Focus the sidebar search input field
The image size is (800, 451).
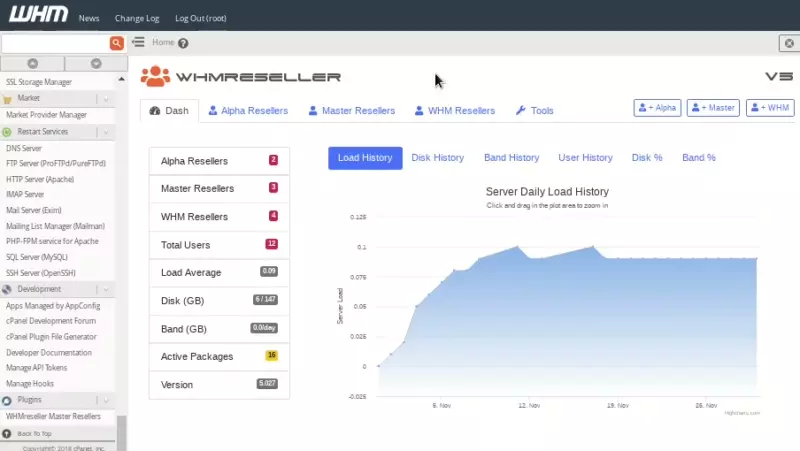[55, 43]
